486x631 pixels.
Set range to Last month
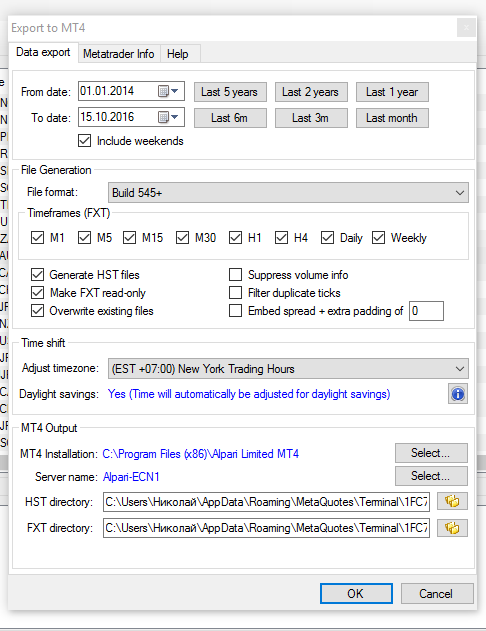[x=392, y=118]
